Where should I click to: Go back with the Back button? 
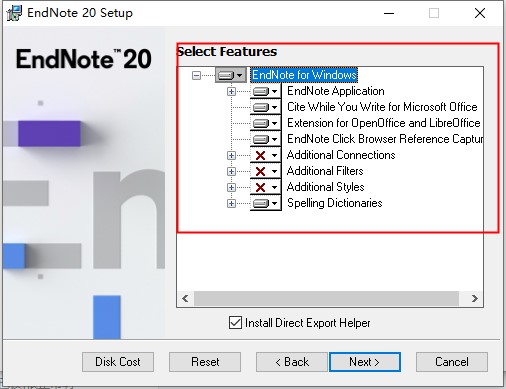point(292,362)
